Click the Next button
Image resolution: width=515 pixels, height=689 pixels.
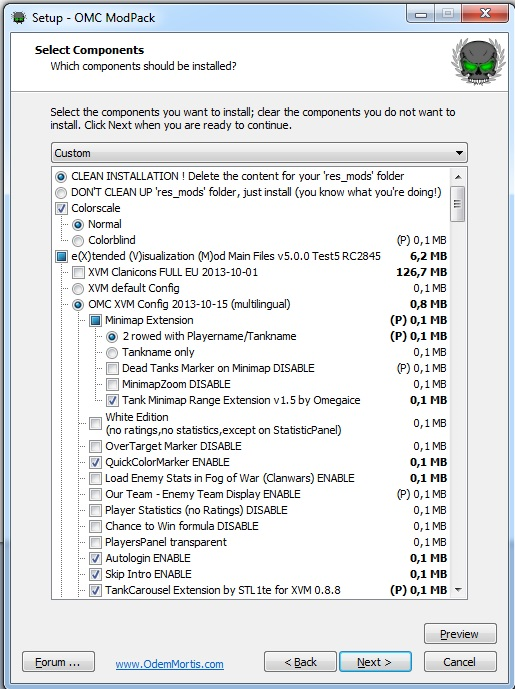point(375,662)
